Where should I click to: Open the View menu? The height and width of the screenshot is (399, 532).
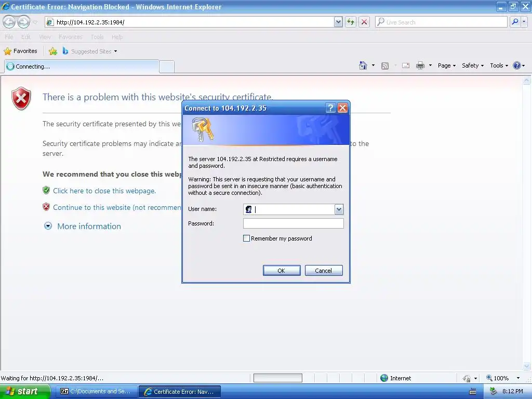coord(45,37)
